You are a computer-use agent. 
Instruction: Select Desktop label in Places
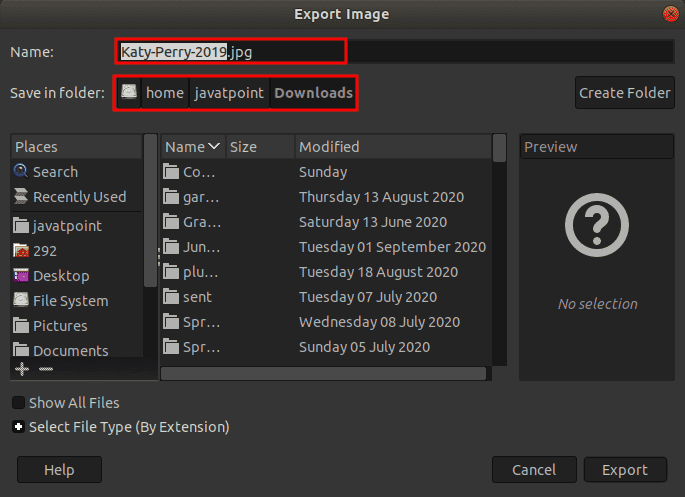[x=61, y=276]
